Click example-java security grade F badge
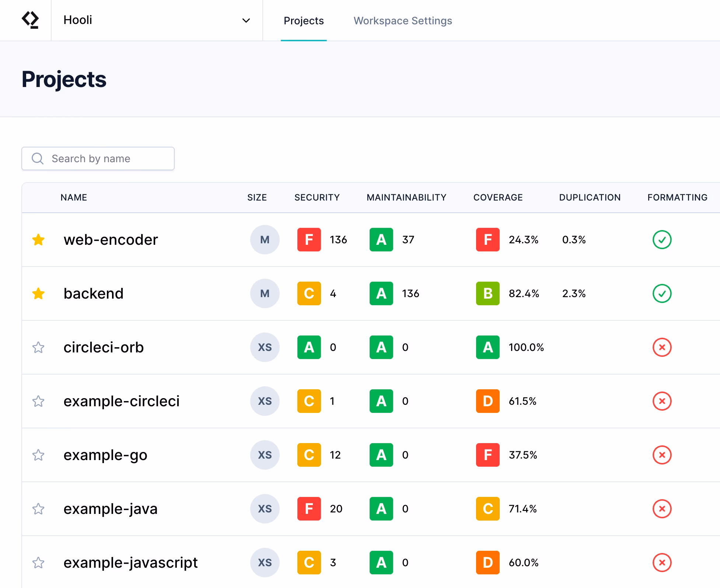This screenshot has height=588, width=720. click(309, 509)
